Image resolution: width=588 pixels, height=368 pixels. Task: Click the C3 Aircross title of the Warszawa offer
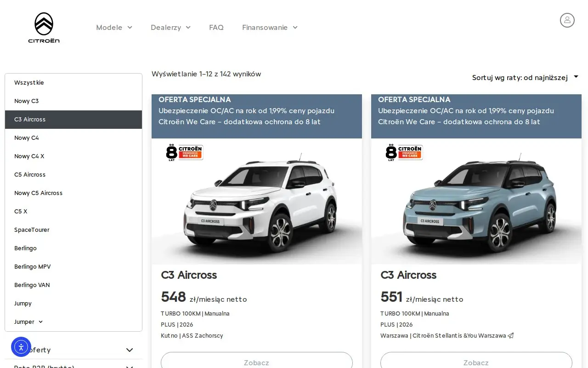click(x=408, y=275)
